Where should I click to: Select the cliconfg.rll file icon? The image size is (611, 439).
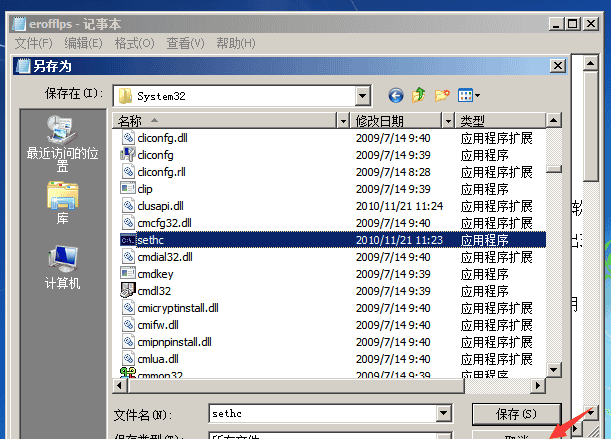(x=128, y=172)
